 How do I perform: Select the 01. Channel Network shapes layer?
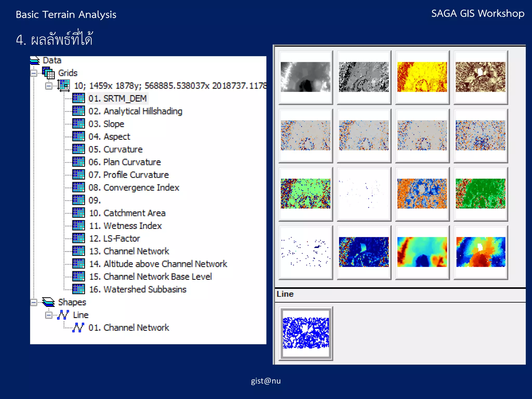(x=129, y=328)
